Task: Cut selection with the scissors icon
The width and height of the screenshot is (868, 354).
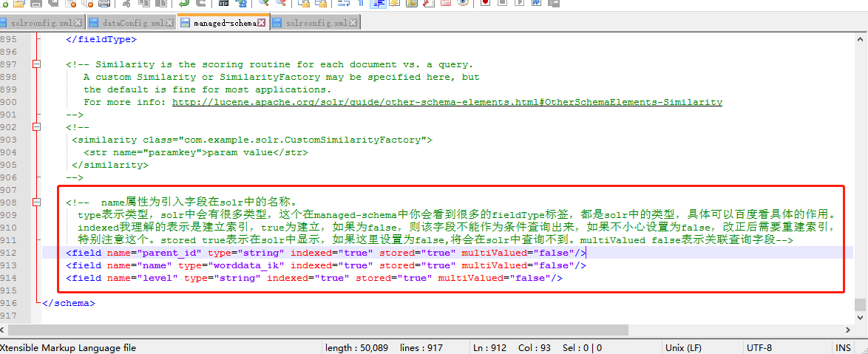Action: pos(126,3)
